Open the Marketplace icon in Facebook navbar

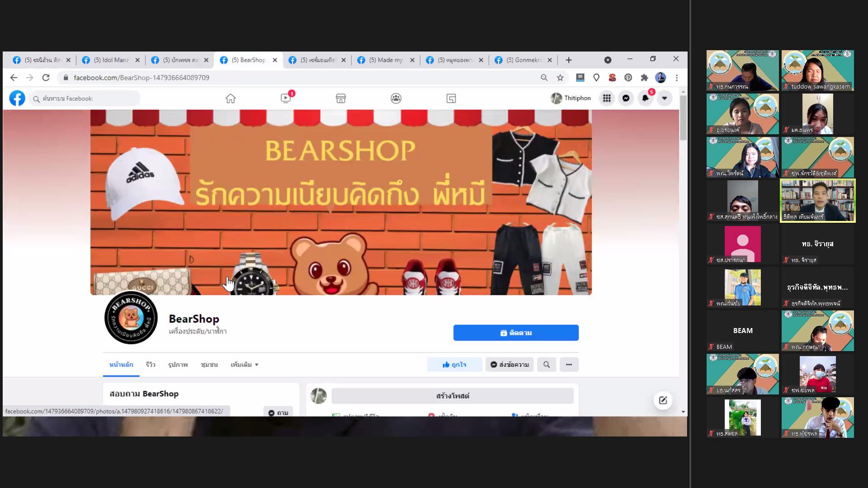(341, 98)
